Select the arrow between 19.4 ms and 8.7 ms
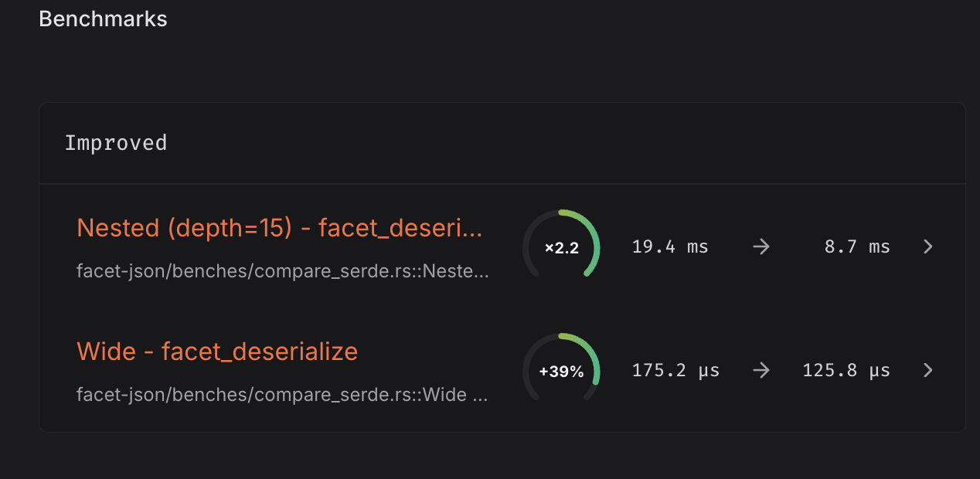980x479 pixels. pyautogui.click(x=761, y=247)
